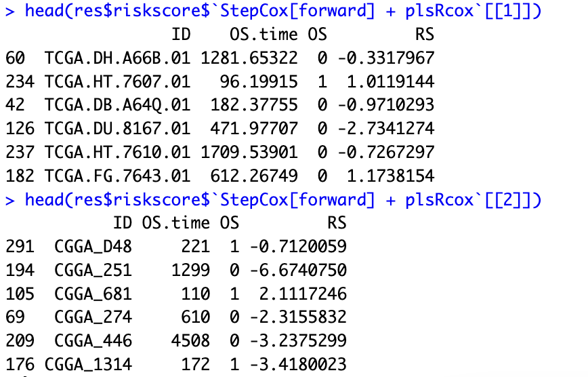Image resolution: width=588 pixels, height=377 pixels.
Task: Click RS value -3.2375299
Action: (x=299, y=341)
